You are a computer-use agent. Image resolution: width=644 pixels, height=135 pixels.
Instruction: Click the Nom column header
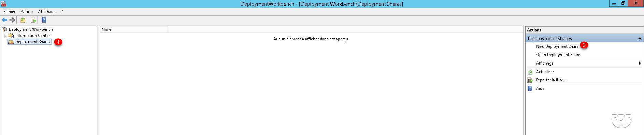tap(133, 30)
